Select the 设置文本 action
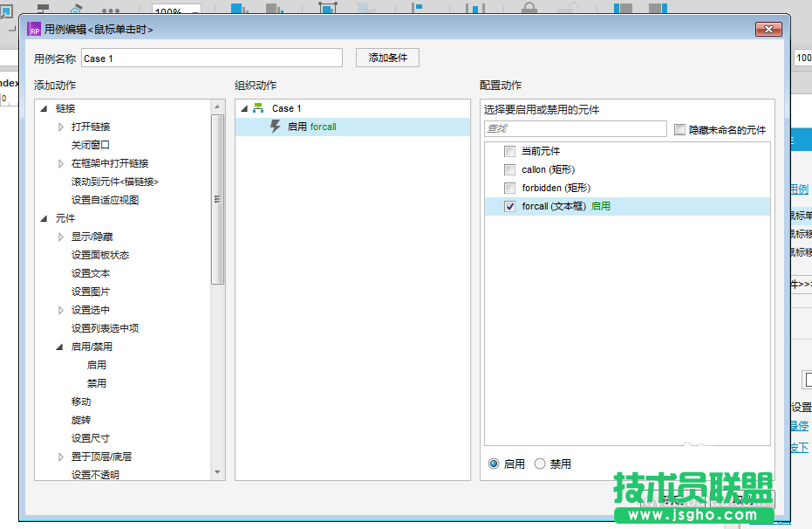Viewport: 812px width, 529px height. pos(91,274)
